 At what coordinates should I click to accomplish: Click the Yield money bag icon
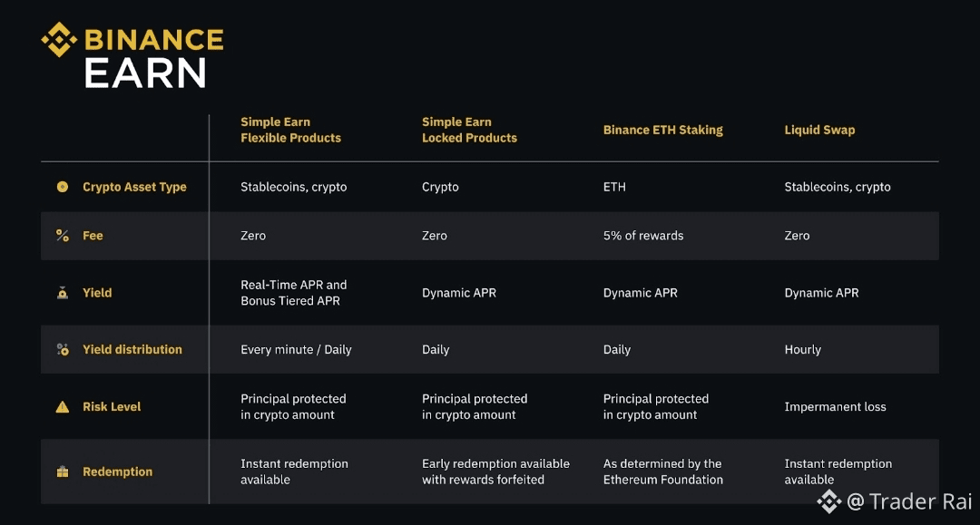tap(63, 293)
